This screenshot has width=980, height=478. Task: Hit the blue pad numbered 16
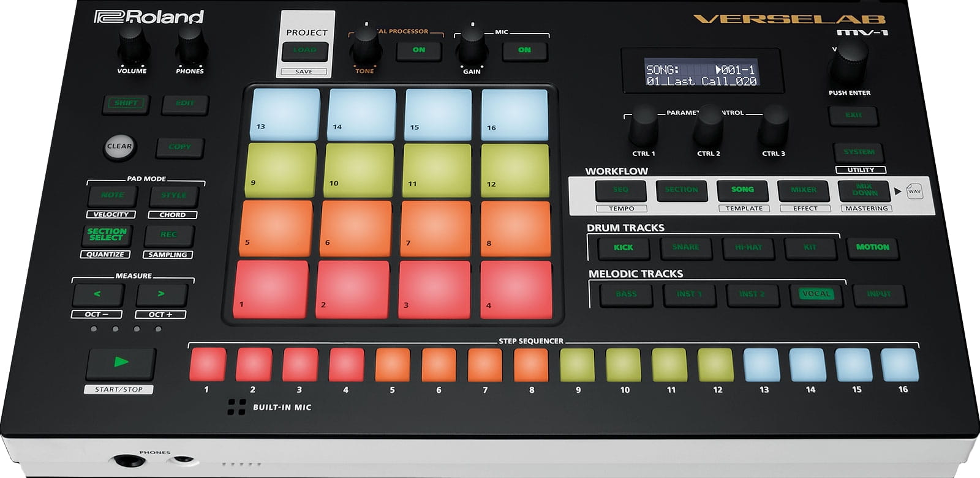point(514,114)
